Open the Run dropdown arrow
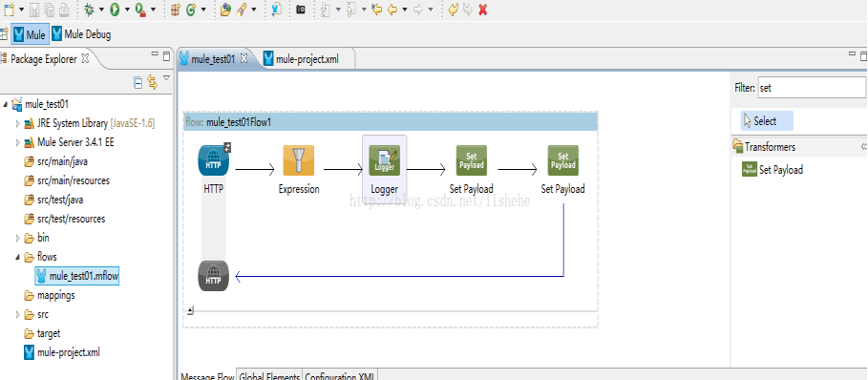This screenshot has height=380, width=868. 127,10
